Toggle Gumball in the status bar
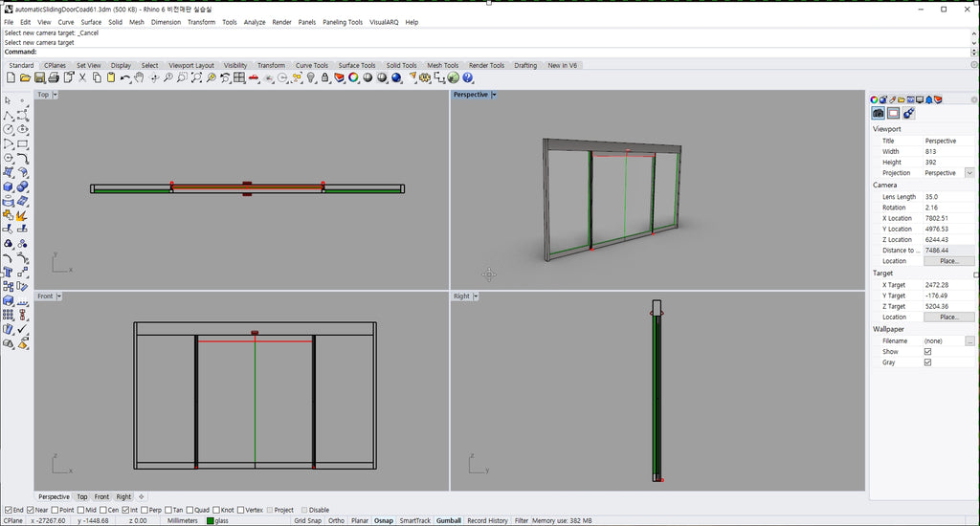This screenshot has width=980, height=526. click(x=448, y=521)
